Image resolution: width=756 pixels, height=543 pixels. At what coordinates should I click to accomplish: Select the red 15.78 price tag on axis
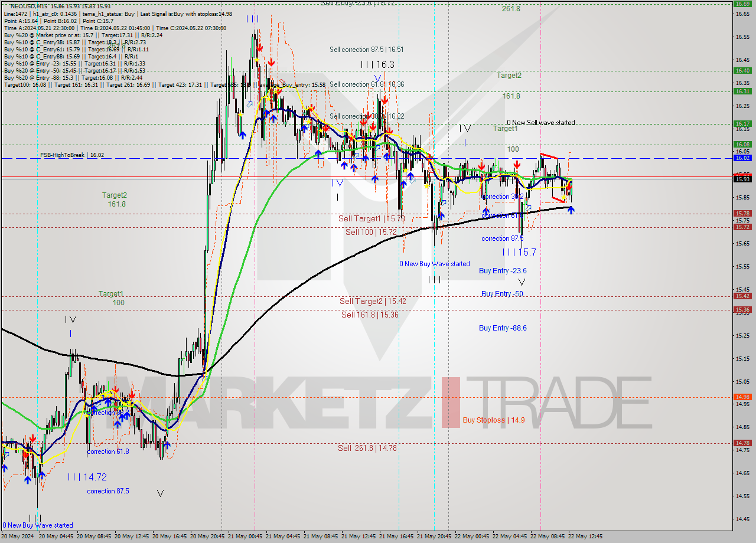(742, 213)
